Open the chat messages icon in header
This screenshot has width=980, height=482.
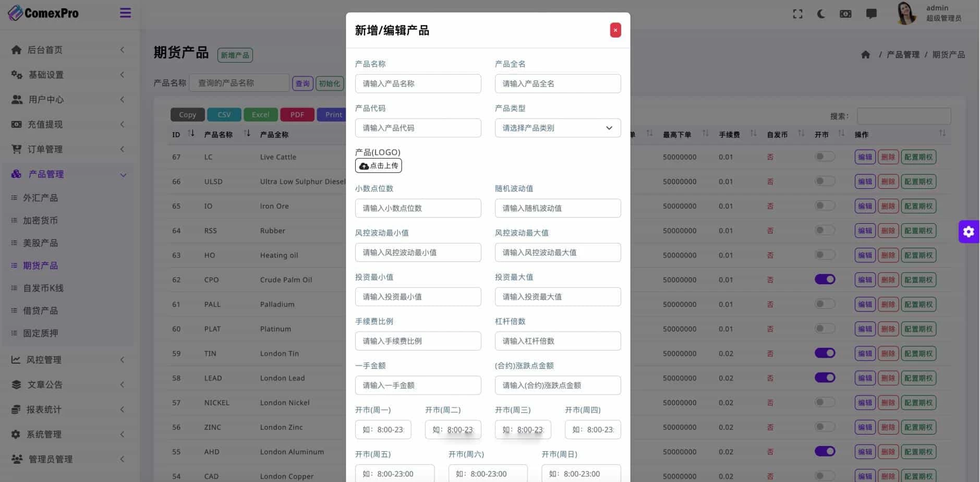pos(871,14)
